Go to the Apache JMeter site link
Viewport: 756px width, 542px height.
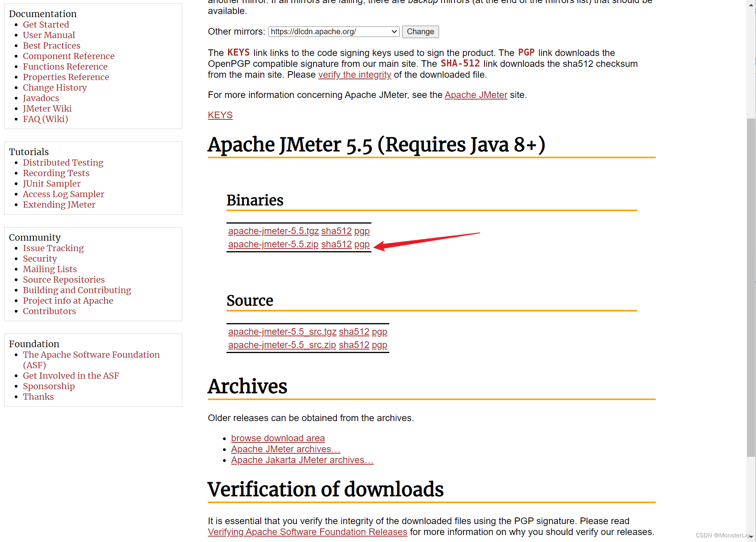(476, 95)
